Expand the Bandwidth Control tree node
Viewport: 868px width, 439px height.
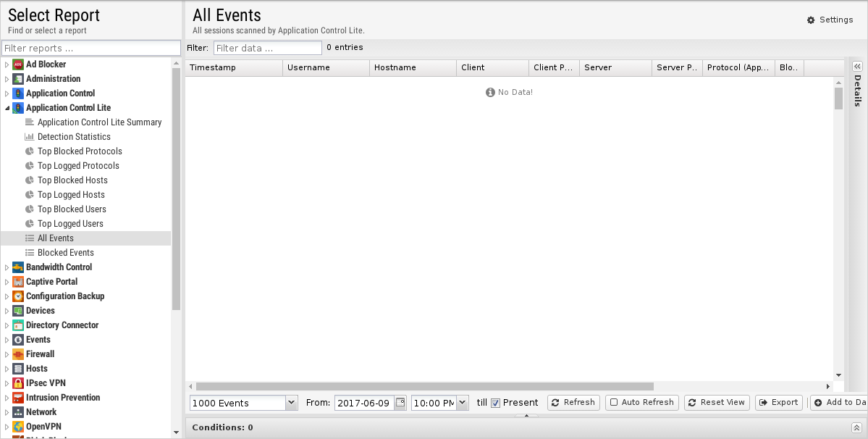7,267
